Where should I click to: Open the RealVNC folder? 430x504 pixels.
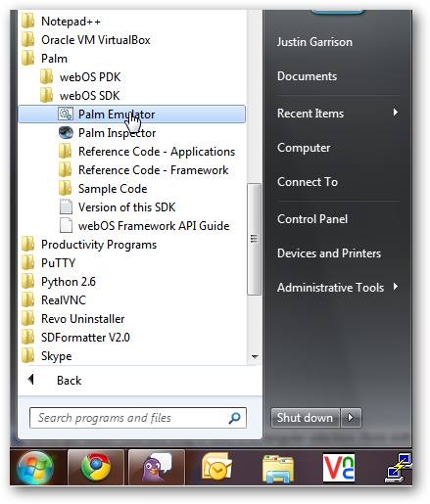[54, 300]
